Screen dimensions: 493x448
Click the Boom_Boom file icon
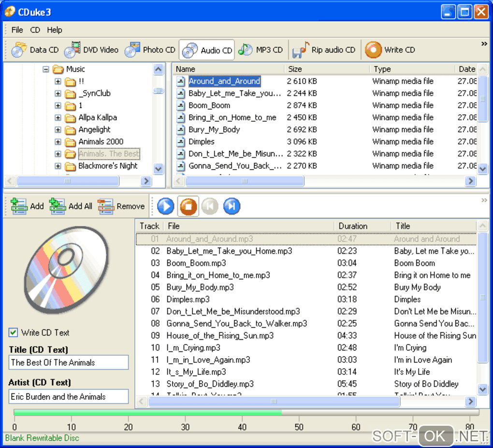[180, 105]
